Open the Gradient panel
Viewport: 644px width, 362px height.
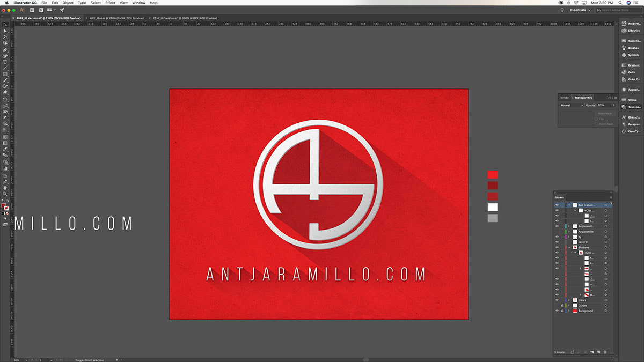pos(630,65)
